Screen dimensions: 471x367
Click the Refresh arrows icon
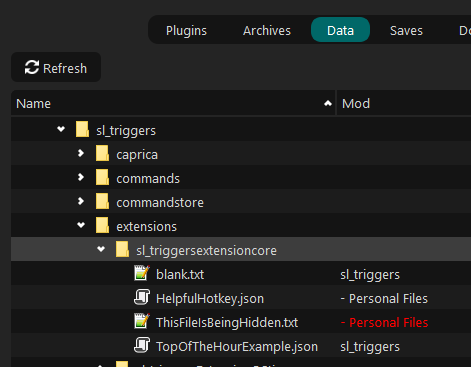tap(32, 67)
